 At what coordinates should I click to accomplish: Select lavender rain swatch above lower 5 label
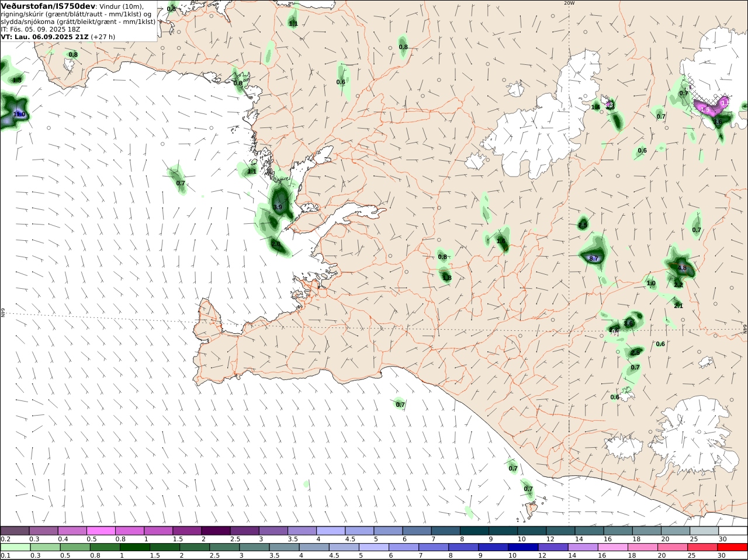374,547
